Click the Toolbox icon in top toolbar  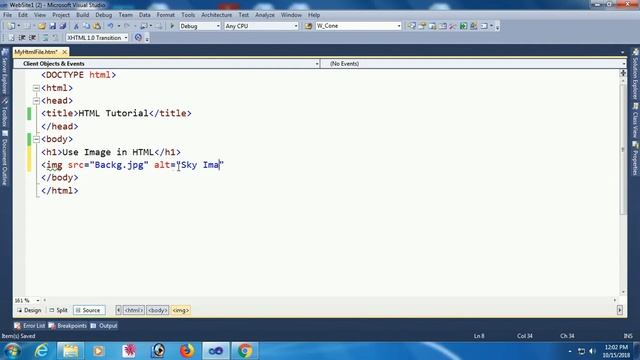pos(453,26)
